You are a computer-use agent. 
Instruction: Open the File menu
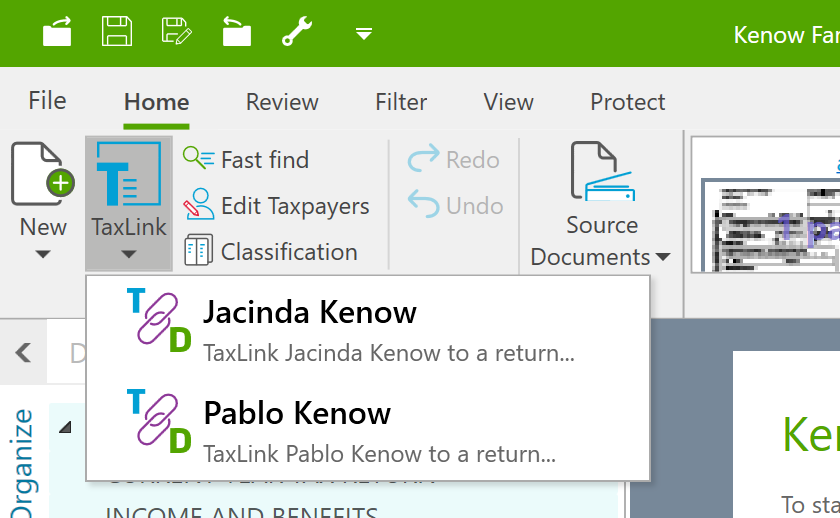click(47, 101)
